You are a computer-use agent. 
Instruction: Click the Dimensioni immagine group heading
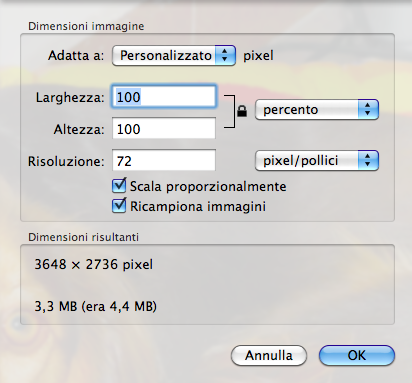[x=86, y=26]
